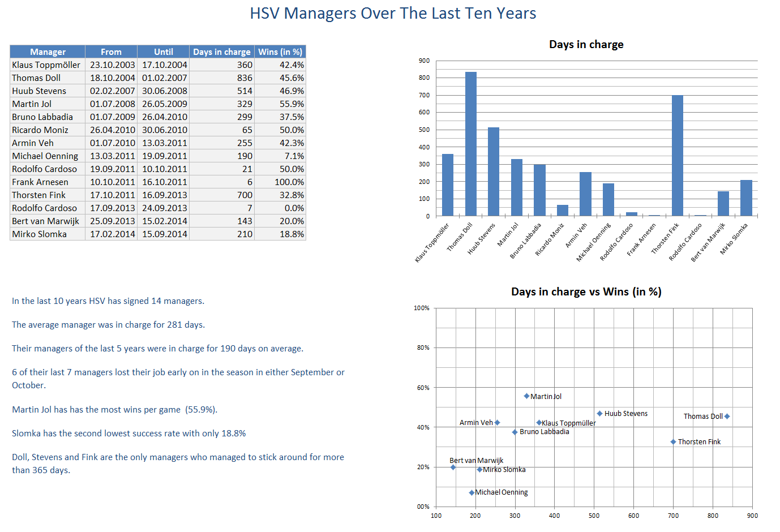
Task: Click the Klaus Toppmöller bar in bar chart
Action: [x=448, y=185]
